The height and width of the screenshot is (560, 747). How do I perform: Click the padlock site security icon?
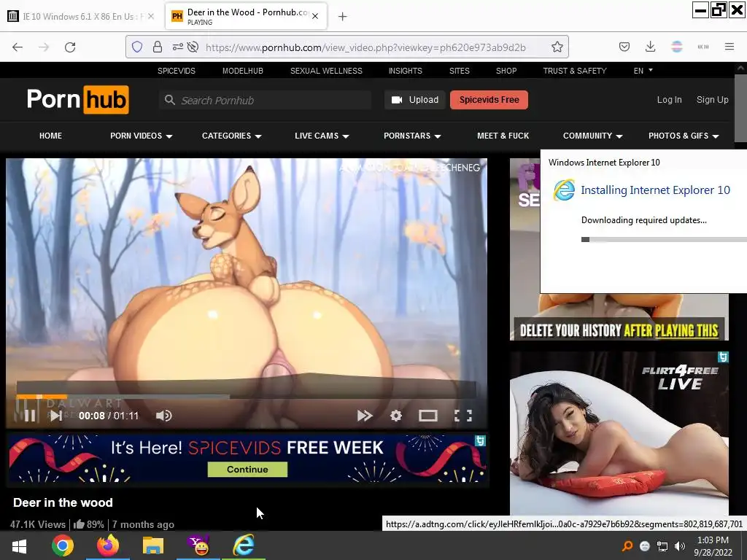[158, 47]
